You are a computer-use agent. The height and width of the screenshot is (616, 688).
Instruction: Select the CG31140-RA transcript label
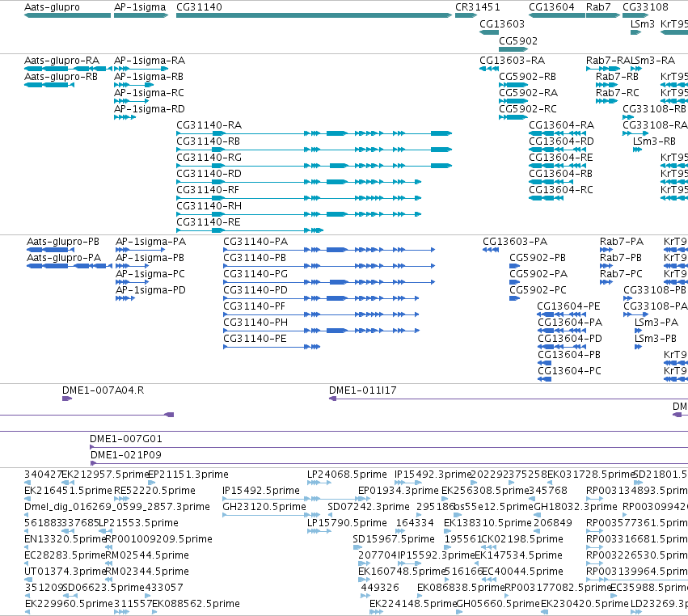coord(209,125)
